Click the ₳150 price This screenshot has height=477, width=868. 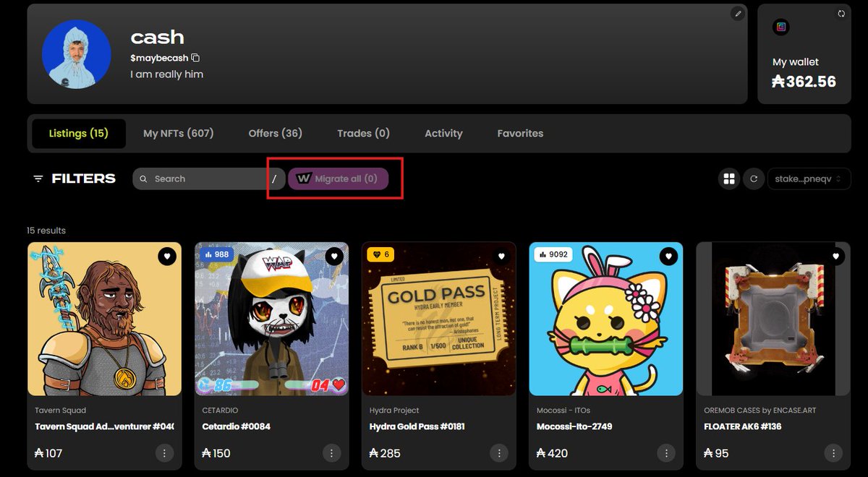[216, 453]
